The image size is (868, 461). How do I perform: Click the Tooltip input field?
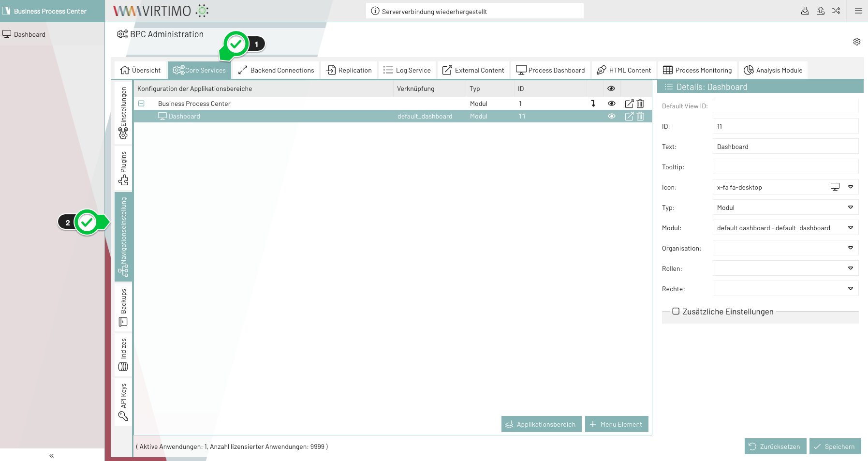coord(785,167)
